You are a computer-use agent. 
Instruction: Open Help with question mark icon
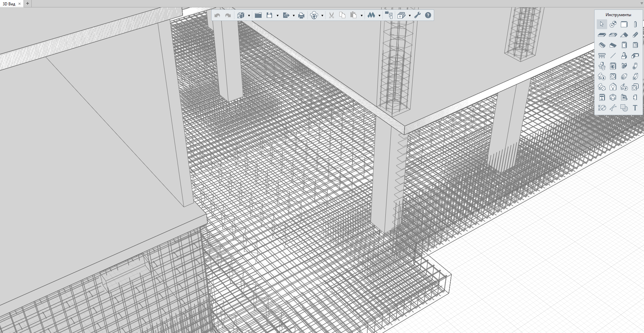(x=428, y=15)
